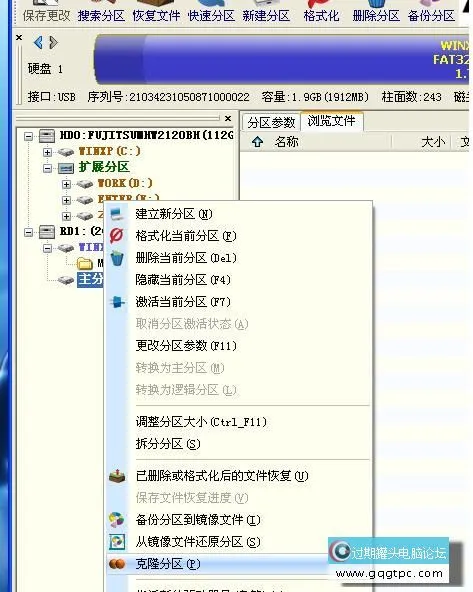The height and width of the screenshot is (592, 473).
Task: Collapse the RD1 disk node
Action: (x=28, y=232)
